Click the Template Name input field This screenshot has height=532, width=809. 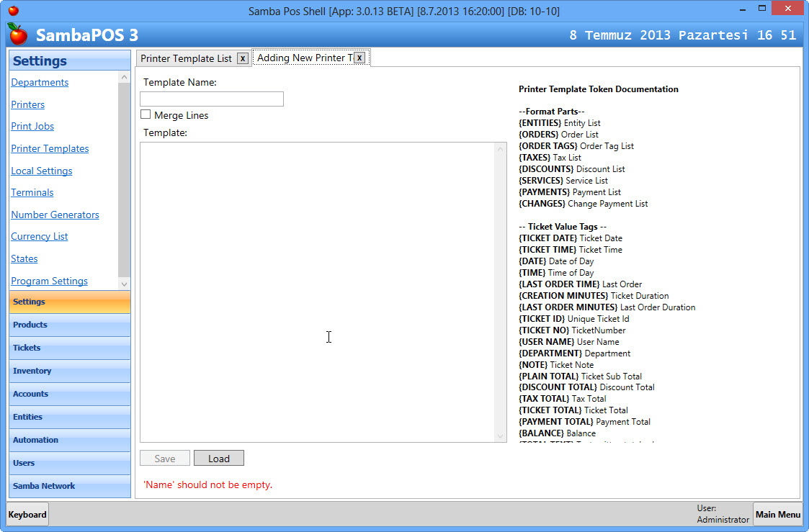point(212,99)
